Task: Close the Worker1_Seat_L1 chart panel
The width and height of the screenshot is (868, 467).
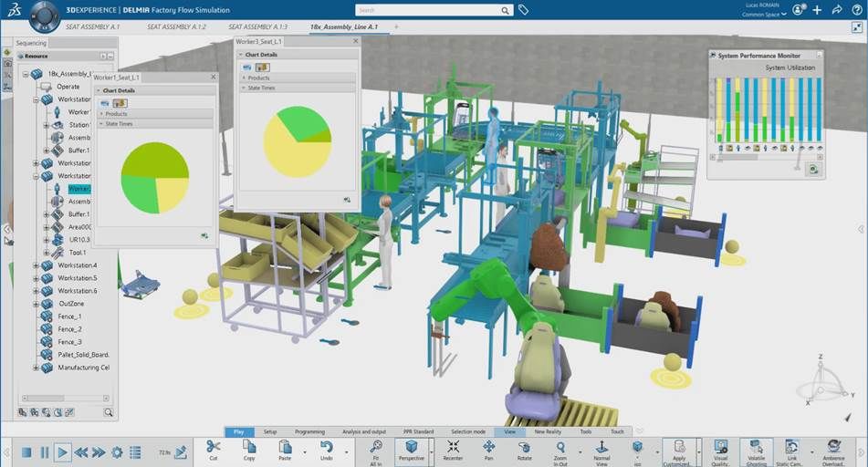Action: (214, 77)
